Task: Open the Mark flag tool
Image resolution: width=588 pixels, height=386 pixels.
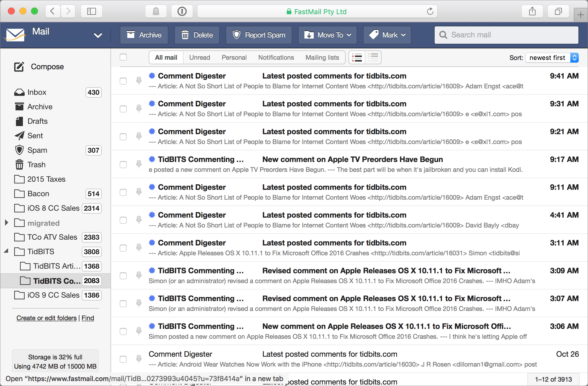Action: (x=375, y=35)
